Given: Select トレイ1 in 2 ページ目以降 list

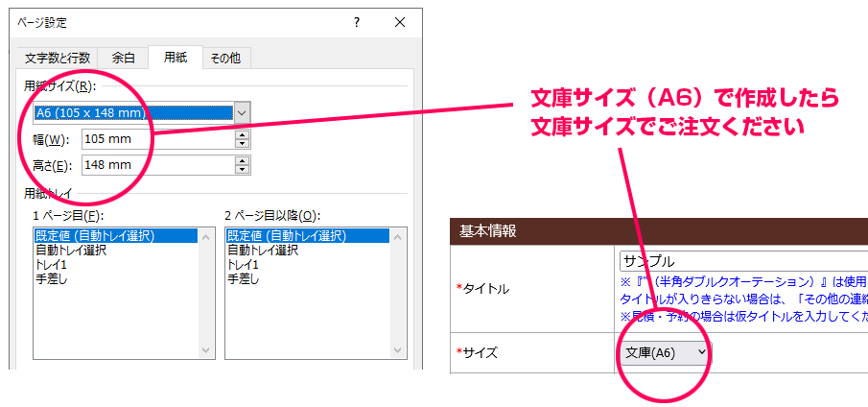Looking at the screenshot, I should (308, 265).
